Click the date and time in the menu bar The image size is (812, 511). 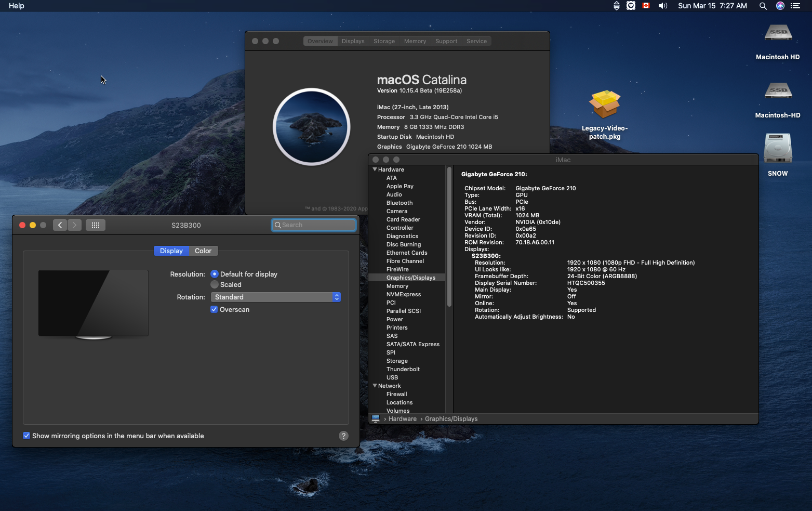(x=712, y=6)
